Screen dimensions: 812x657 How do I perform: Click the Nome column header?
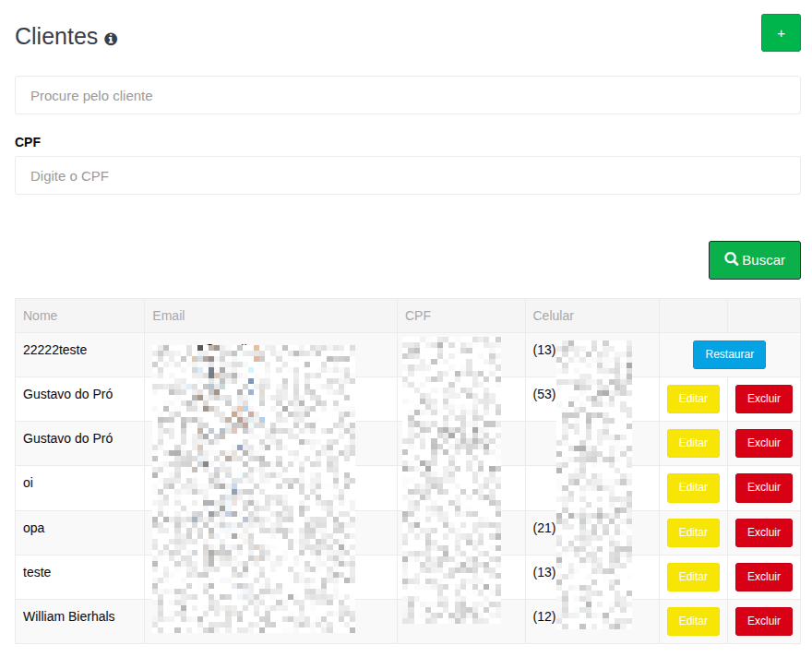[x=41, y=316]
